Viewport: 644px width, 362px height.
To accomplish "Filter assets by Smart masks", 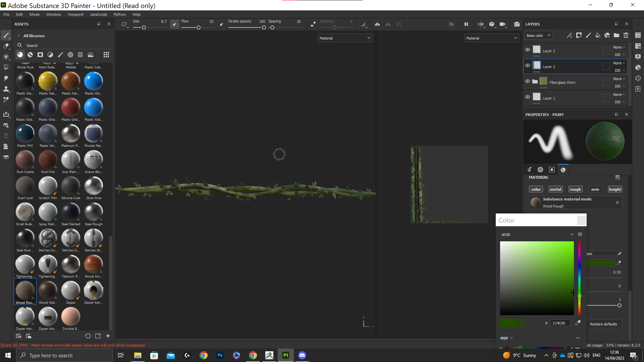I will [40, 55].
